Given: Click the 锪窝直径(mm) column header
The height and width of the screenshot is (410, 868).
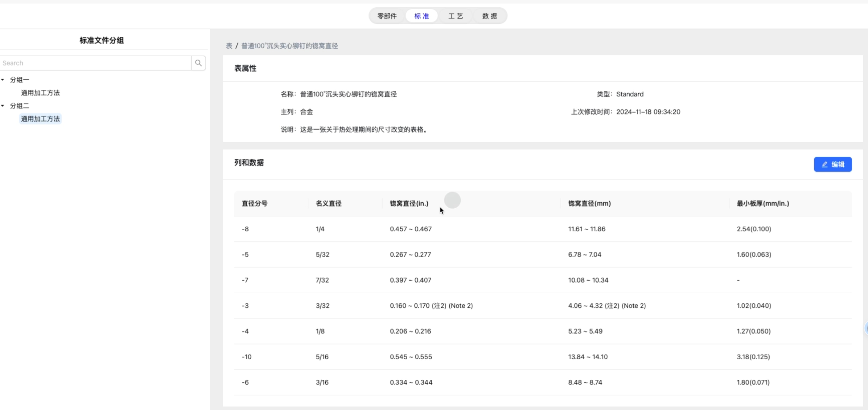Looking at the screenshot, I should pos(589,203).
